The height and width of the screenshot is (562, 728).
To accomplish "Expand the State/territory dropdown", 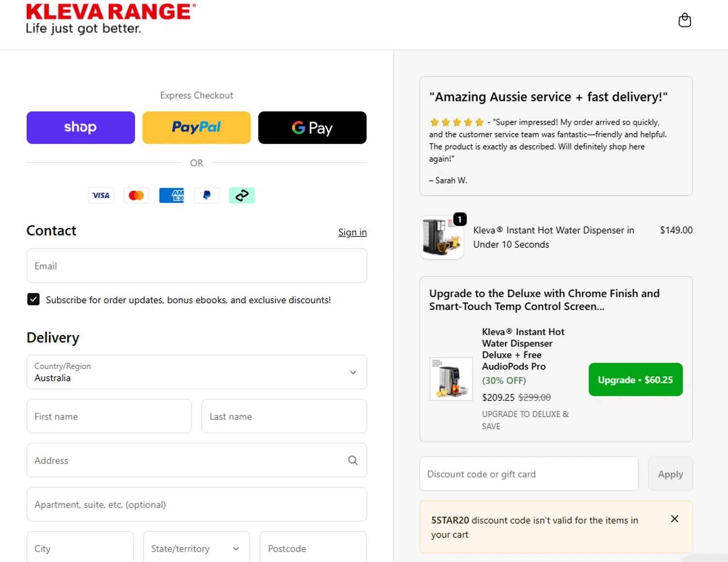I will click(196, 548).
